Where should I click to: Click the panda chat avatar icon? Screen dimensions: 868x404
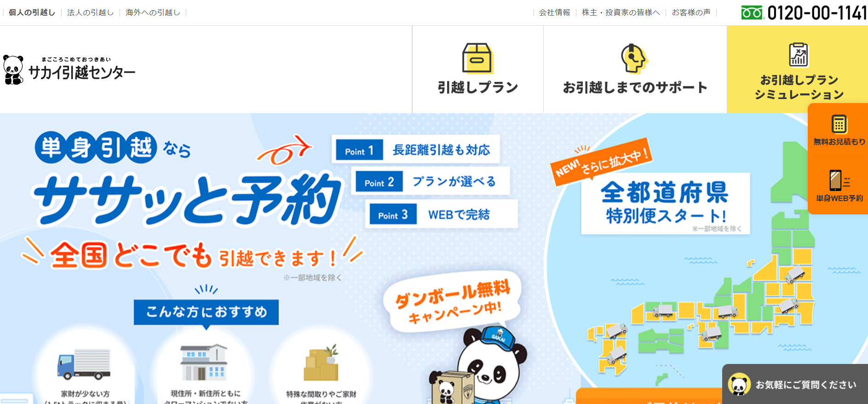tap(739, 384)
